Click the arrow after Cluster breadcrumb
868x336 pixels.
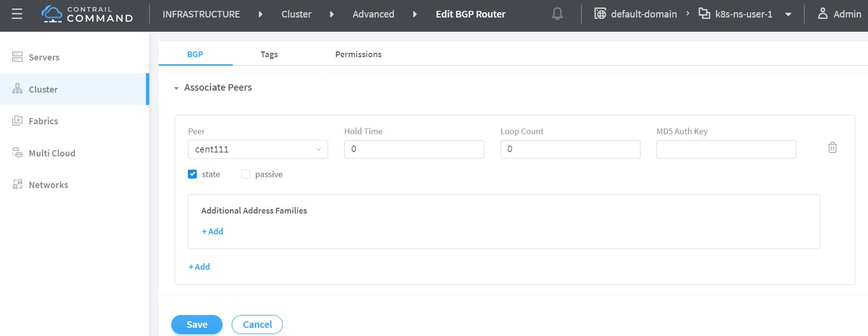[x=332, y=14]
